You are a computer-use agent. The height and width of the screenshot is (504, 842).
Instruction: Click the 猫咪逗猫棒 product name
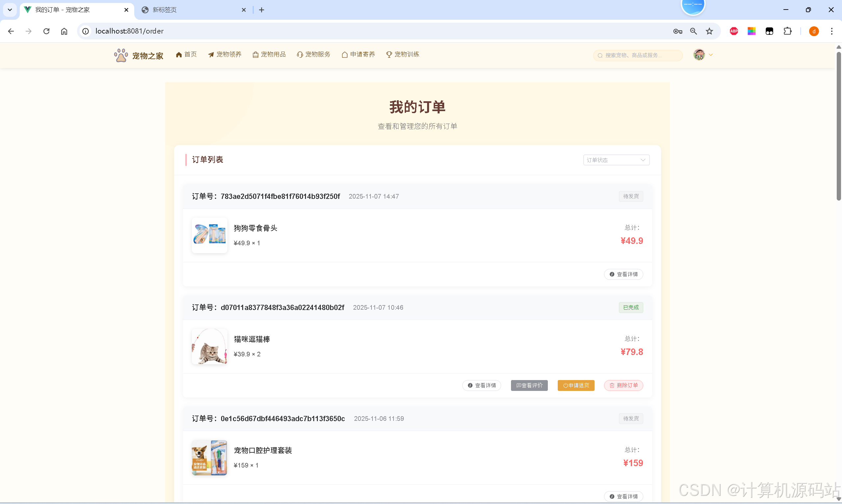coord(252,339)
